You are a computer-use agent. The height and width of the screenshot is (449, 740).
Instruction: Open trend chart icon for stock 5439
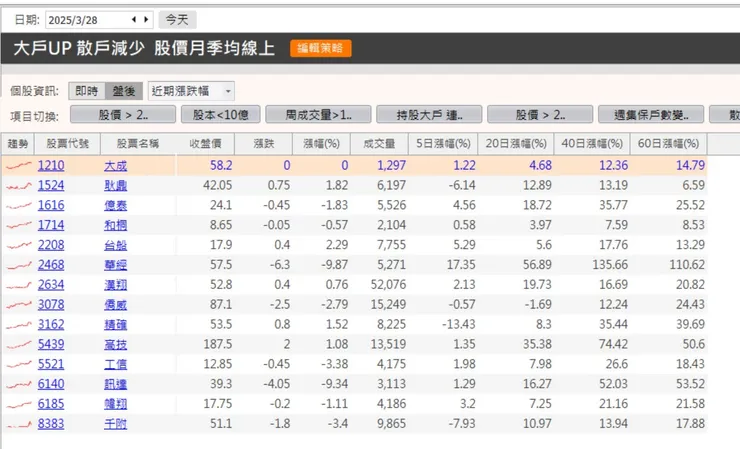tap(19, 344)
